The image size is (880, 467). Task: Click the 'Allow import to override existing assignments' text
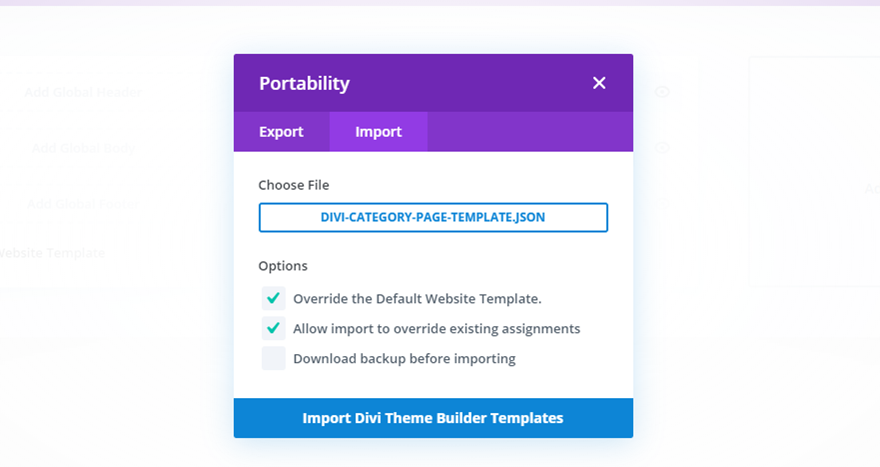[436, 329]
